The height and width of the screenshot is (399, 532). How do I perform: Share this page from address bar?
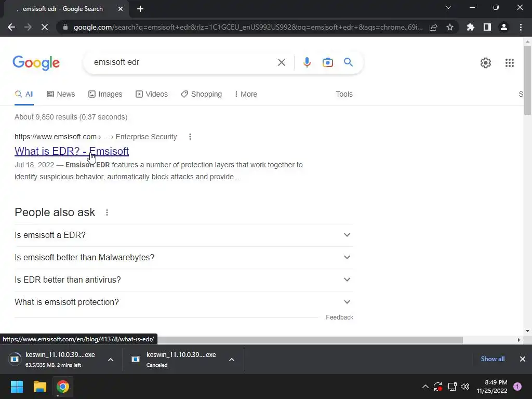tap(433, 27)
